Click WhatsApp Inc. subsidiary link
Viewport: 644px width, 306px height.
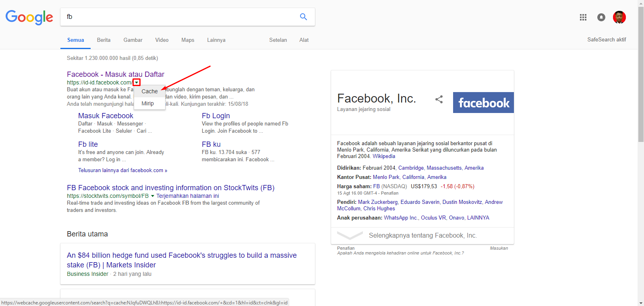401,218
